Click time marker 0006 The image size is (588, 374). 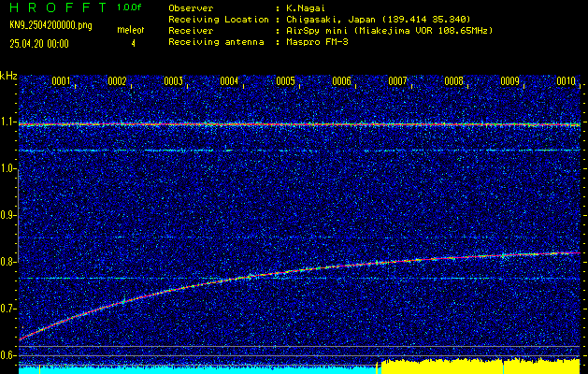(x=341, y=81)
